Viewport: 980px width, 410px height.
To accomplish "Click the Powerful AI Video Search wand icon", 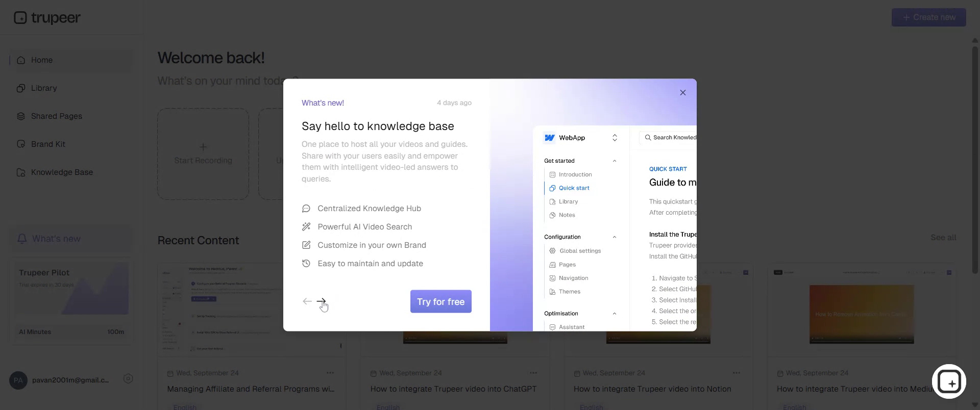I will pyautogui.click(x=306, y=227).
